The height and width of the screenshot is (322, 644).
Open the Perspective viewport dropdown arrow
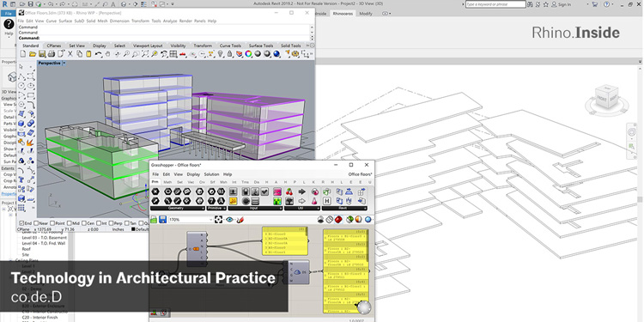(x=64, y=64)
